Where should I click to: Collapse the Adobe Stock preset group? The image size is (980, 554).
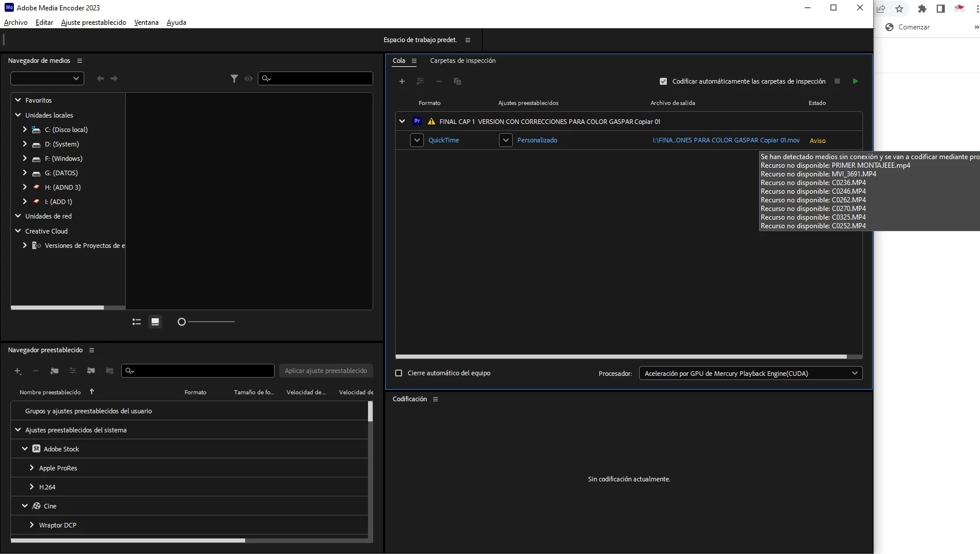click(25, 449)
